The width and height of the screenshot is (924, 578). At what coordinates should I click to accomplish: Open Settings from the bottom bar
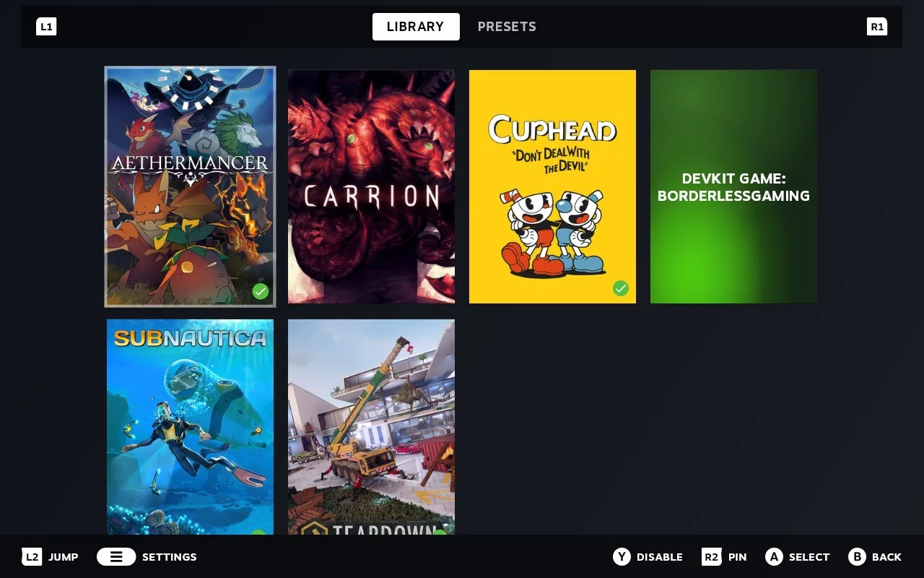pyautogui.click(x=170, y=556)
